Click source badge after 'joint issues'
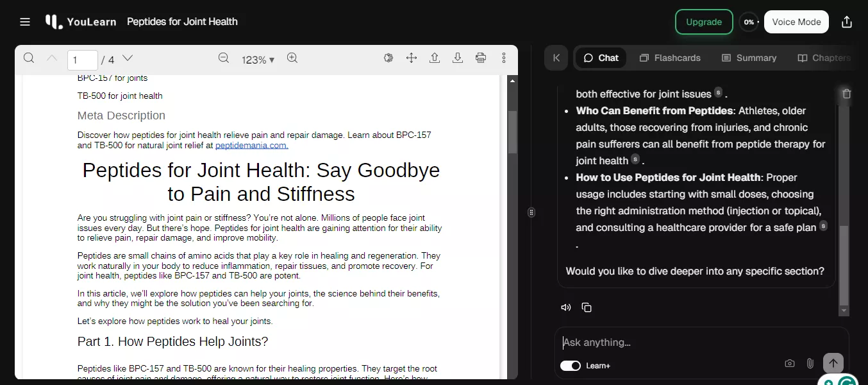 719,92
